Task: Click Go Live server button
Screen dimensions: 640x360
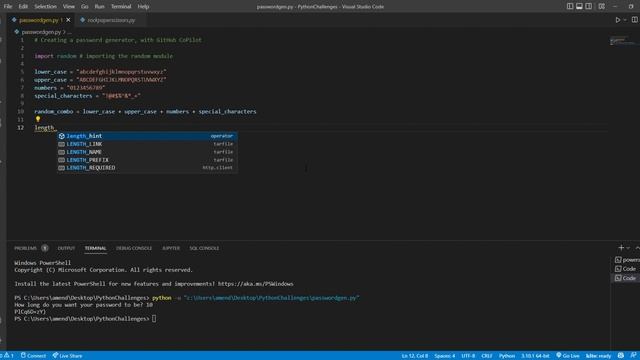Action: tap(568, 356)
